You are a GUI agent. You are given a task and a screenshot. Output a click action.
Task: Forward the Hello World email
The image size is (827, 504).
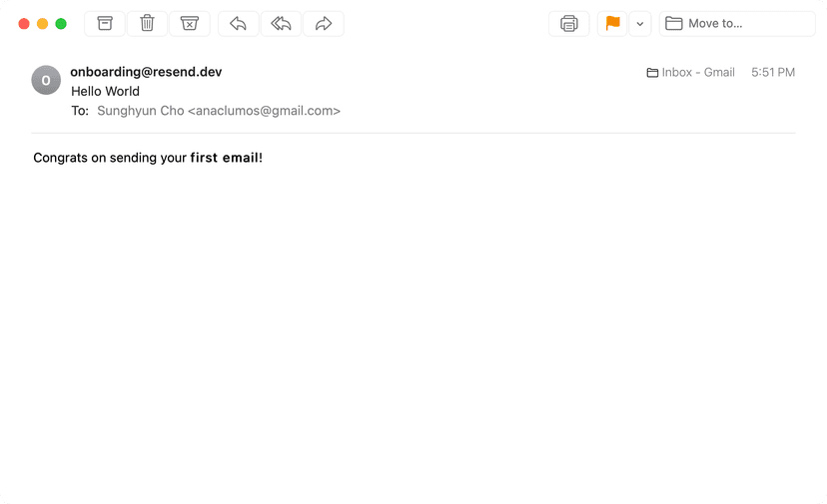pyautogui.click(x=324, y=23)
